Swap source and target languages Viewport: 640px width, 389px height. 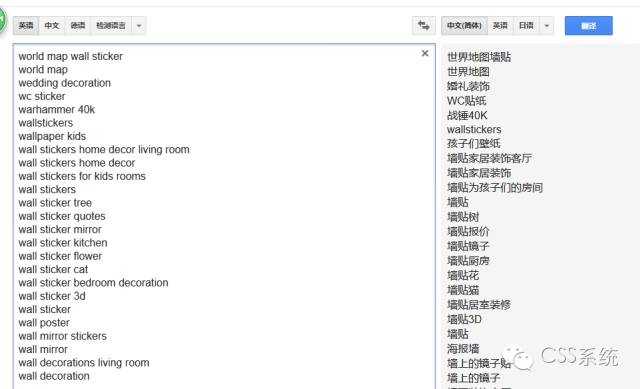[x=424, y=26]
